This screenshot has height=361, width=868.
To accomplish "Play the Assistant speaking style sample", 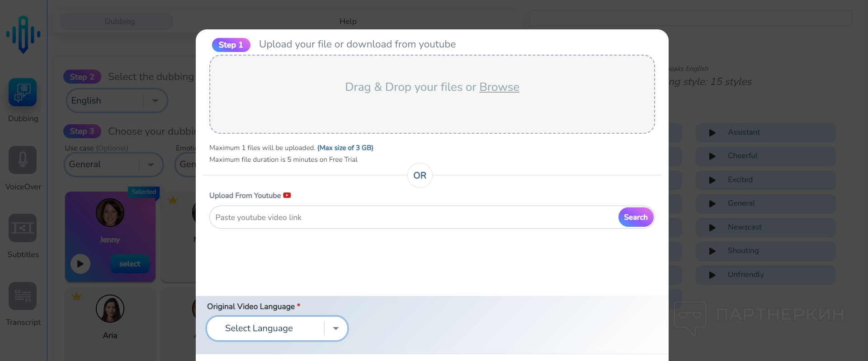I will coord(712,133).
